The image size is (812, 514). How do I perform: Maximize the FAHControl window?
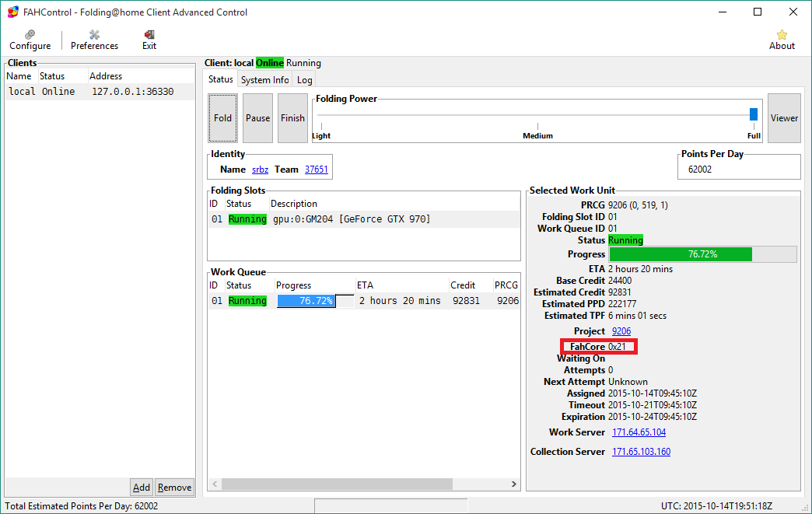(x=758, y=12)
